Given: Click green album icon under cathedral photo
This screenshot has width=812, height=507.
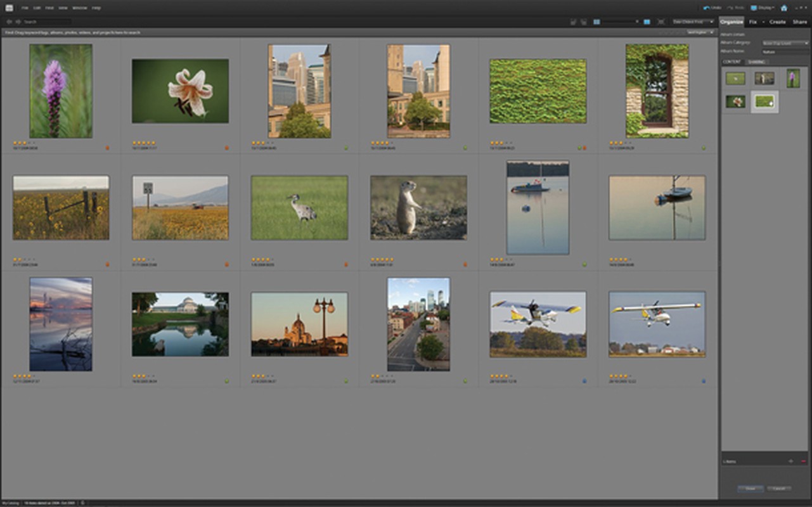Looking at the screenshot, I should [345, 381].
